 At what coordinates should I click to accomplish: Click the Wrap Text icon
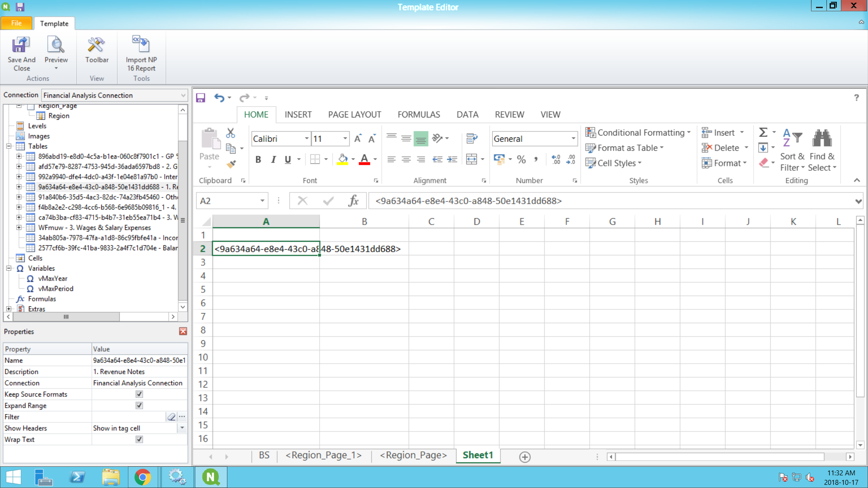pos(472,138)
